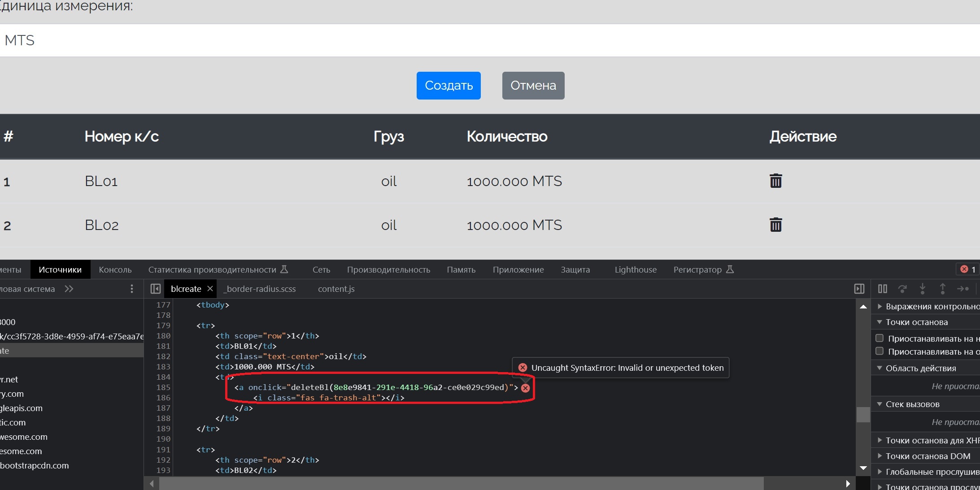Click pause script execution icon
Viewport: 980px width, 490px height.
[882, 289]
